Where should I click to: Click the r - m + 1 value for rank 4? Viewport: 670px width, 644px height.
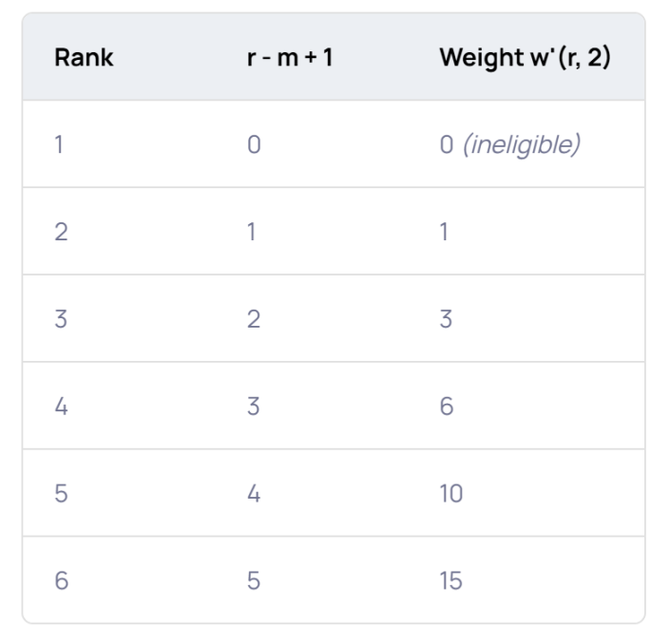(254, 407)
